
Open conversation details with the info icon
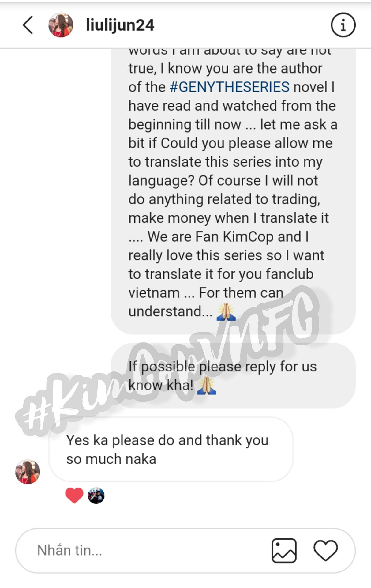(x=343, y=25)
